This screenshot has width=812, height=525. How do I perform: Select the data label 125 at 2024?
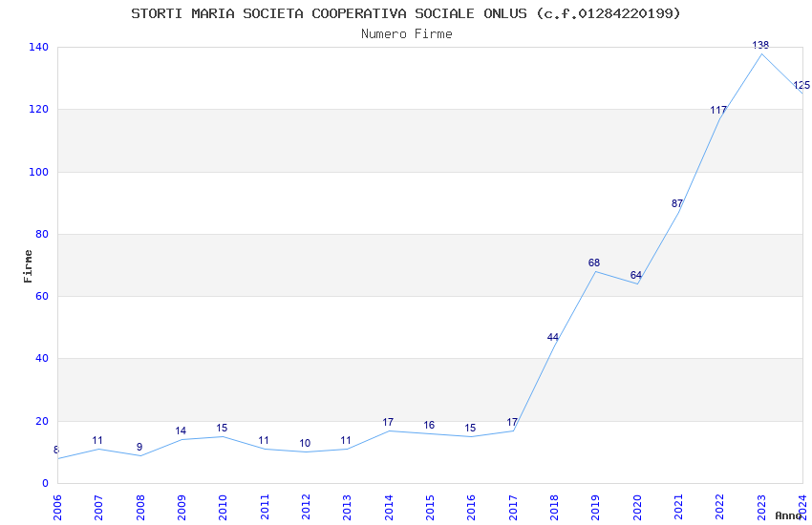click(801, 85)
